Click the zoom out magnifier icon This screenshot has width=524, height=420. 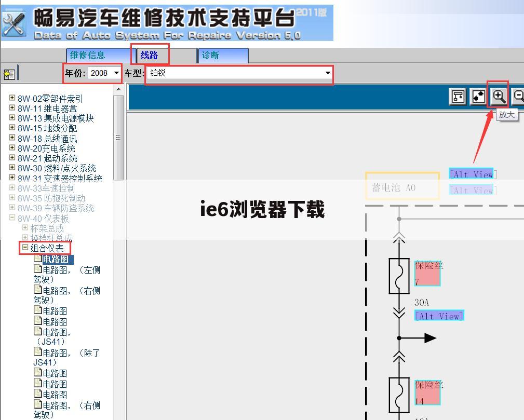(518, 97)
